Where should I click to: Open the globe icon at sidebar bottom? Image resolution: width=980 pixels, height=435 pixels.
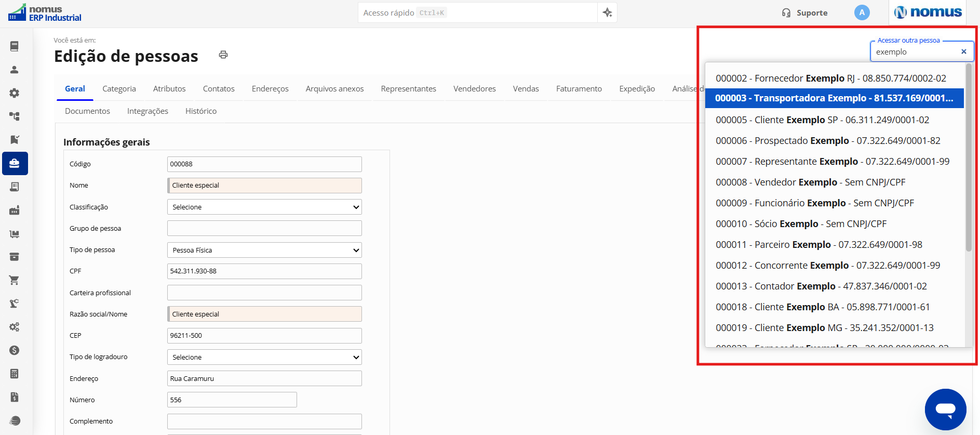click(x=15, y=420)
